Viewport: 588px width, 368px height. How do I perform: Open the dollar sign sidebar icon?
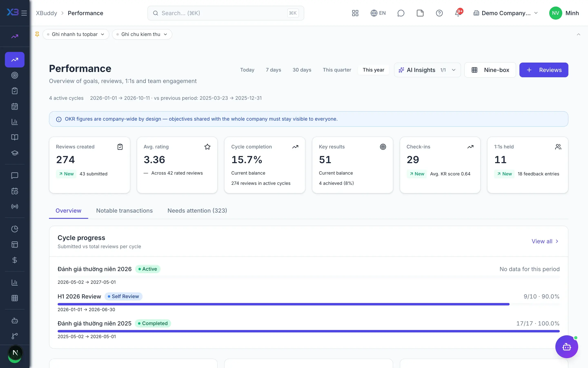[x=14, y=260]
